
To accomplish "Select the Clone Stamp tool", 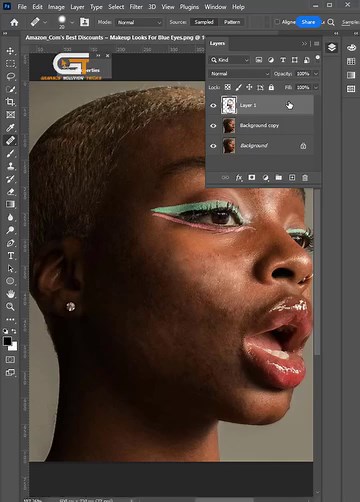I will point(10,166).
